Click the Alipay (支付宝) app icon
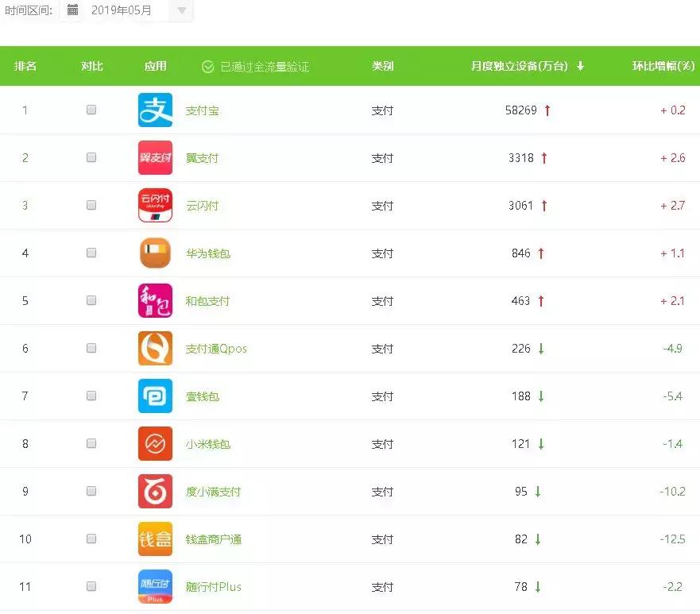 (x=155, y=110)
